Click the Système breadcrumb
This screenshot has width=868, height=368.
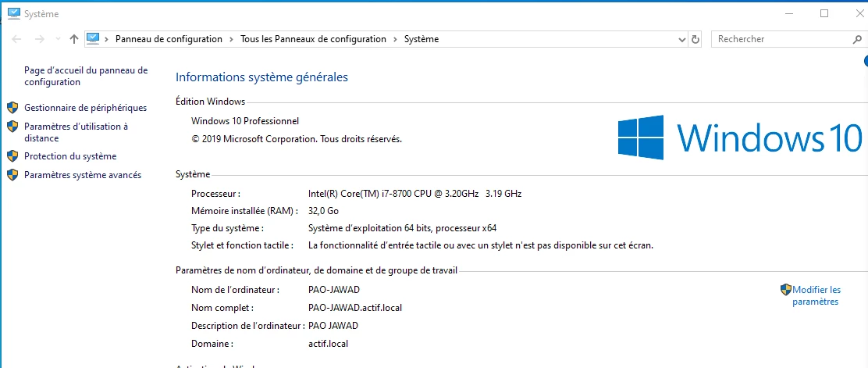(x=422, y=39)
